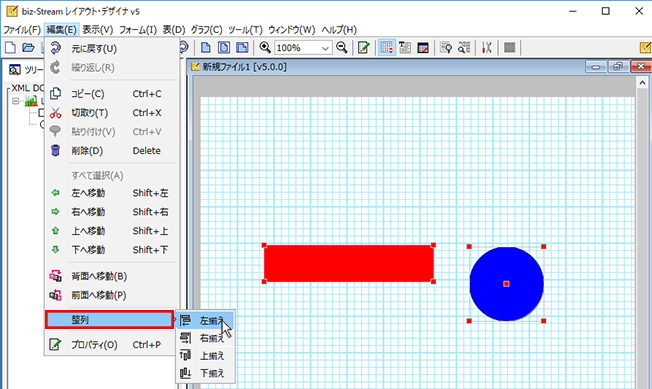Click the tools wrench icon in toolbar
The width and height of the screenshot is (652, 389).
tap(487, 47)
